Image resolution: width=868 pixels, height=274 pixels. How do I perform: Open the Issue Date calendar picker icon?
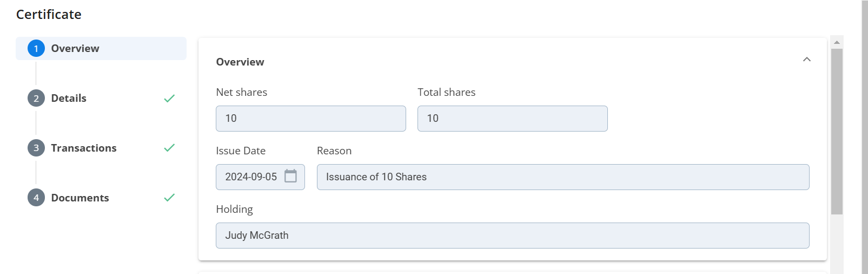tap(290, 177)
